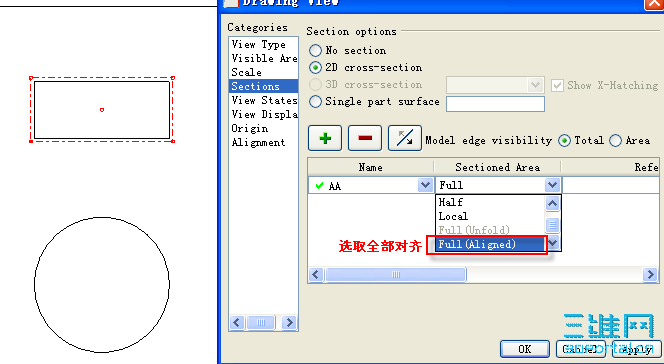Toggle the Show X-Hatching checkbox
This screenshot has width=664, height=364.
pyautogui.click(x=557, y=85)
